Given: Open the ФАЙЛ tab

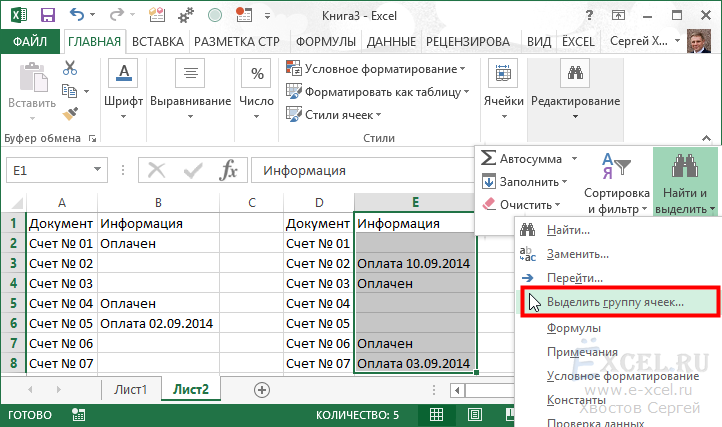Looking at the screenshot, I should [x=30, y=41].
